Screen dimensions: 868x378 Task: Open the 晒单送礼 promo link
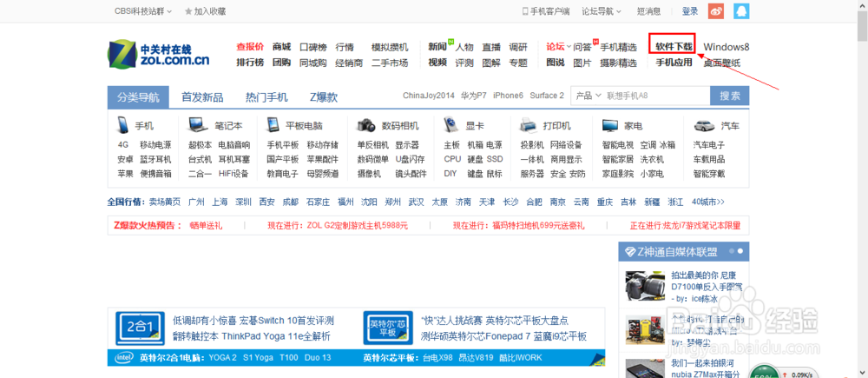(206, 226)
